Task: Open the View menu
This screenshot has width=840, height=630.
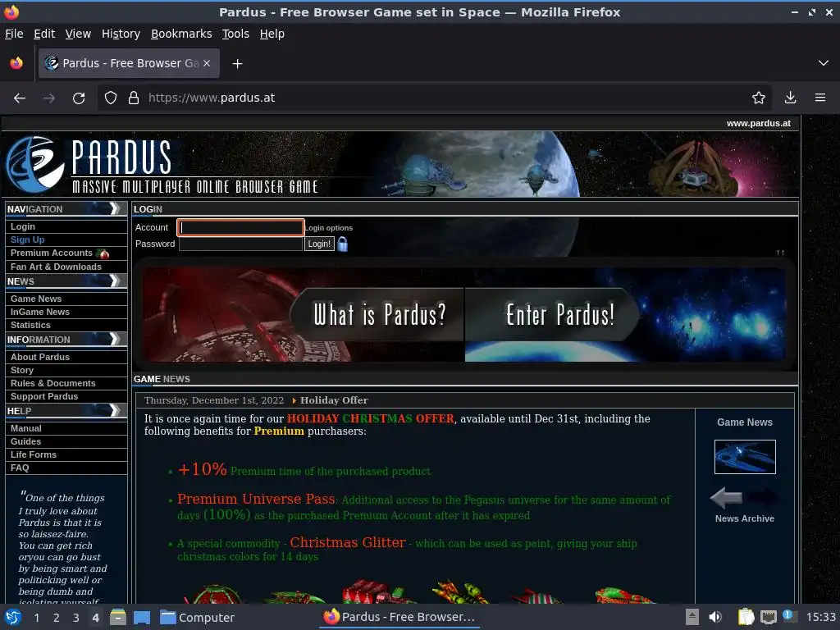Action: coord(78,34)
